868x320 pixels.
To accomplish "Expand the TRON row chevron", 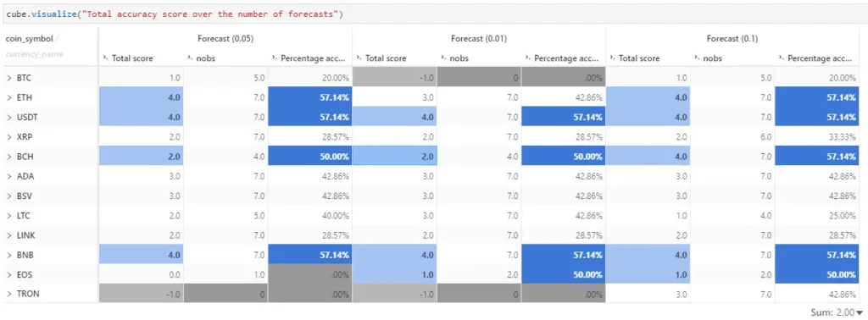I will 9,294.
